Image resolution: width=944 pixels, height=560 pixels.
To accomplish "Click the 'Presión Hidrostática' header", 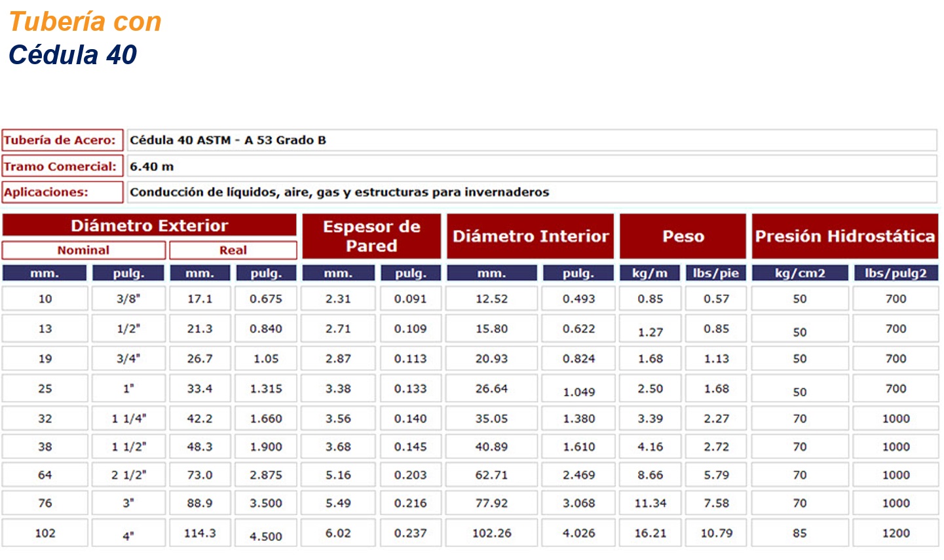I will 845,236.
